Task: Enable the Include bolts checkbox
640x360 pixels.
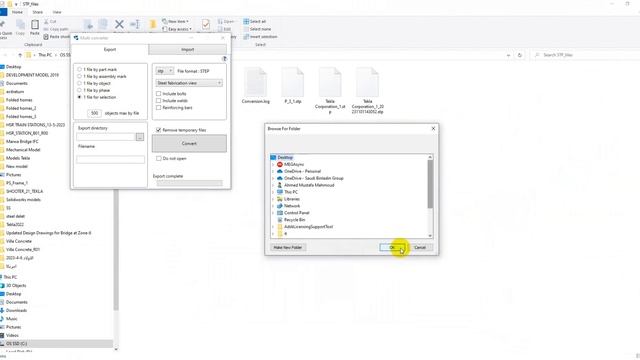Action: click(x=158, y=93)
